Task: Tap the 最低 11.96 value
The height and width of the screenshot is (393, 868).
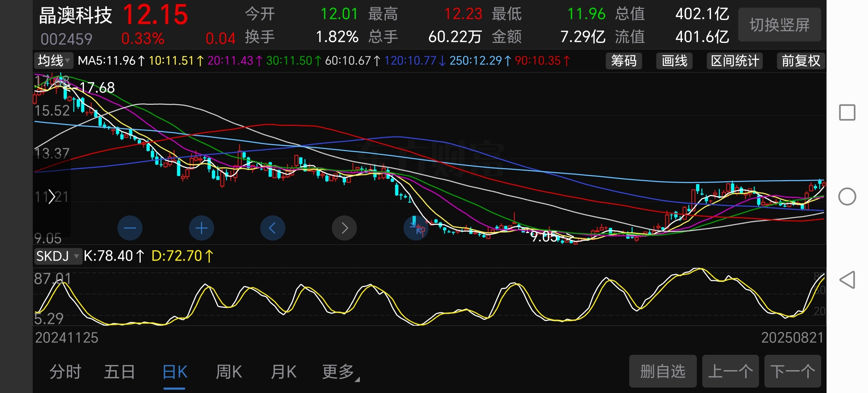Action: coord(586,14)
